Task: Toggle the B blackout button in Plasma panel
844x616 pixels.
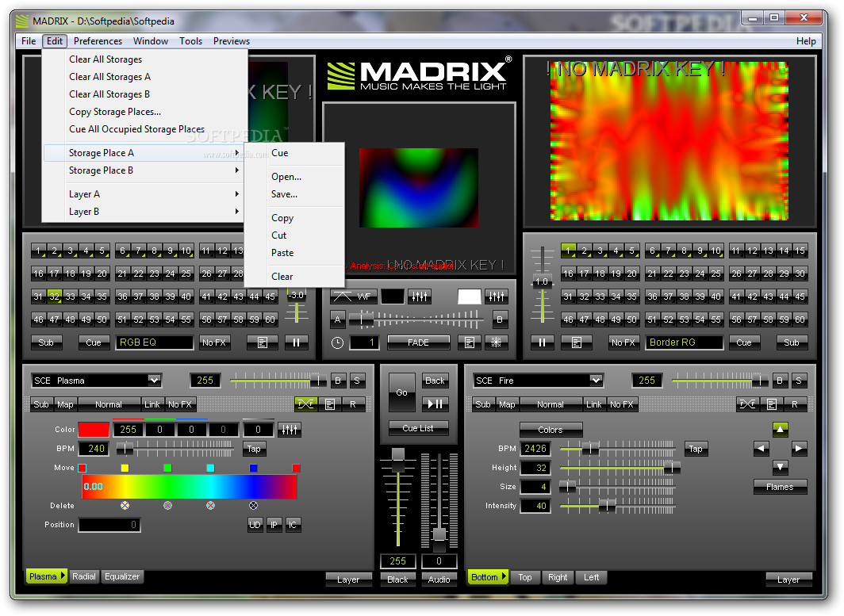Action: (x=338, y=381)
